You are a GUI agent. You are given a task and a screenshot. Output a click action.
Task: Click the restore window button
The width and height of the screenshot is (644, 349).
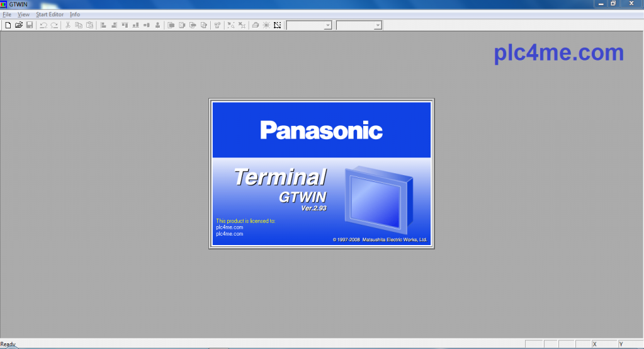pyautogui.click(x=613, y=3)
